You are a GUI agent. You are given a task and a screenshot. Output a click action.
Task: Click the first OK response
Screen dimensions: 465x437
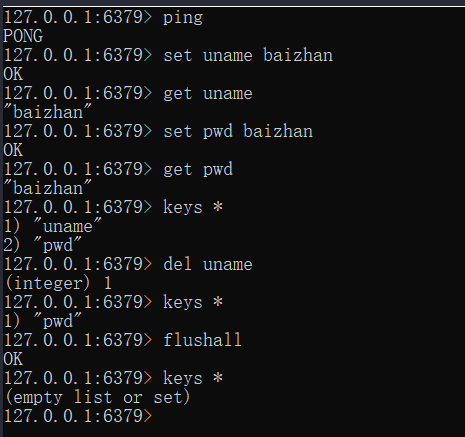coord(13,74)
